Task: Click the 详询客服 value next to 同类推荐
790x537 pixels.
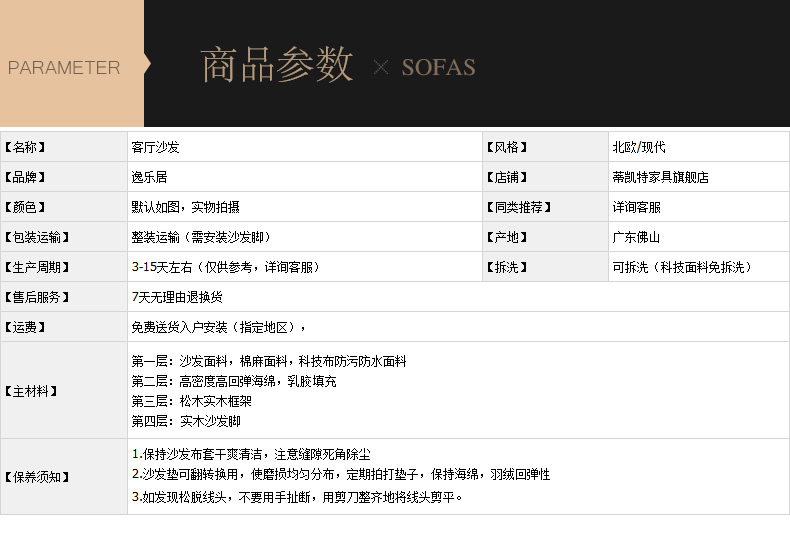Action: tap(636, 207)
